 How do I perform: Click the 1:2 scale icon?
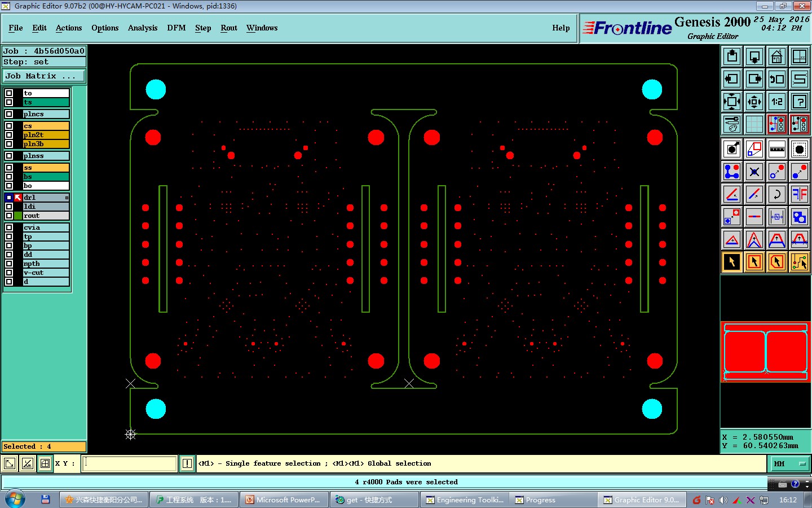click(777, 102)
